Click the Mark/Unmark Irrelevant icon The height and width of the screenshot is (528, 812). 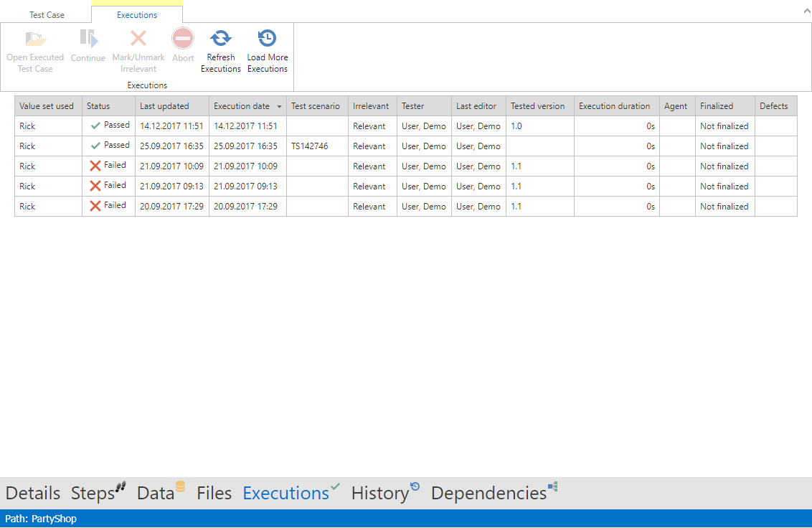click(138, 39)
